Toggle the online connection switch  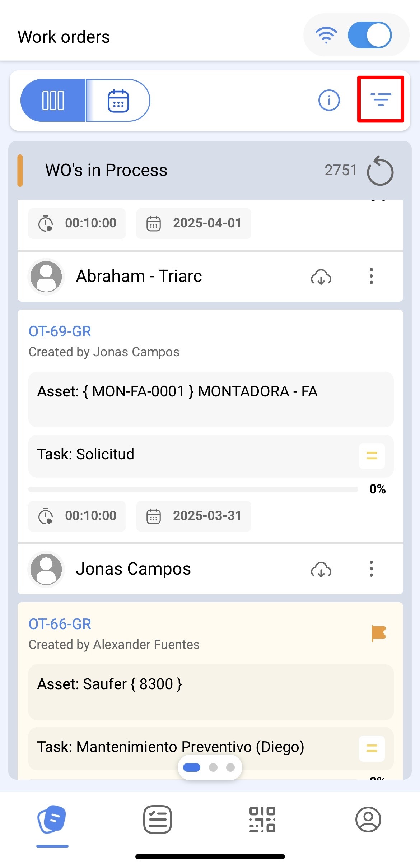click(369, 35)
